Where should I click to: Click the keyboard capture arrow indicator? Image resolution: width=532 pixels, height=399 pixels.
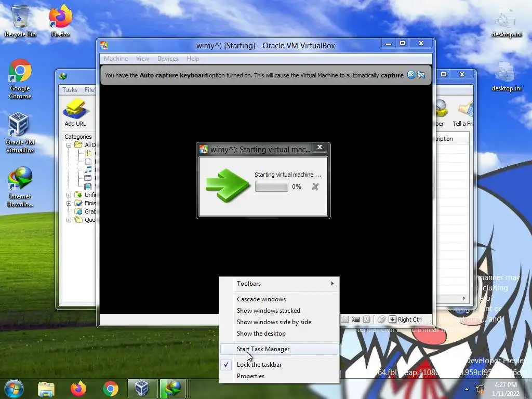pyautogui.click(x=392, y=320)
